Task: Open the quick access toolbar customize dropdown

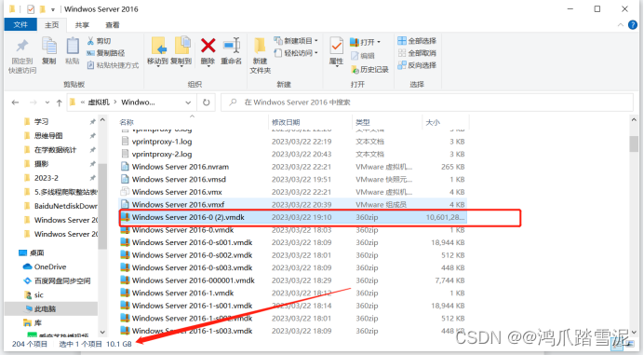Action: pos(52,9)
